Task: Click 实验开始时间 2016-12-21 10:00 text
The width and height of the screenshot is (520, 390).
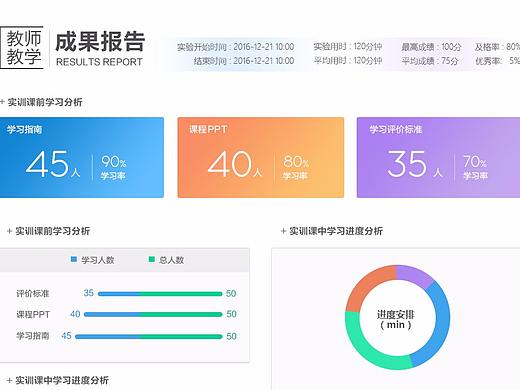Action: click(235, 47)
